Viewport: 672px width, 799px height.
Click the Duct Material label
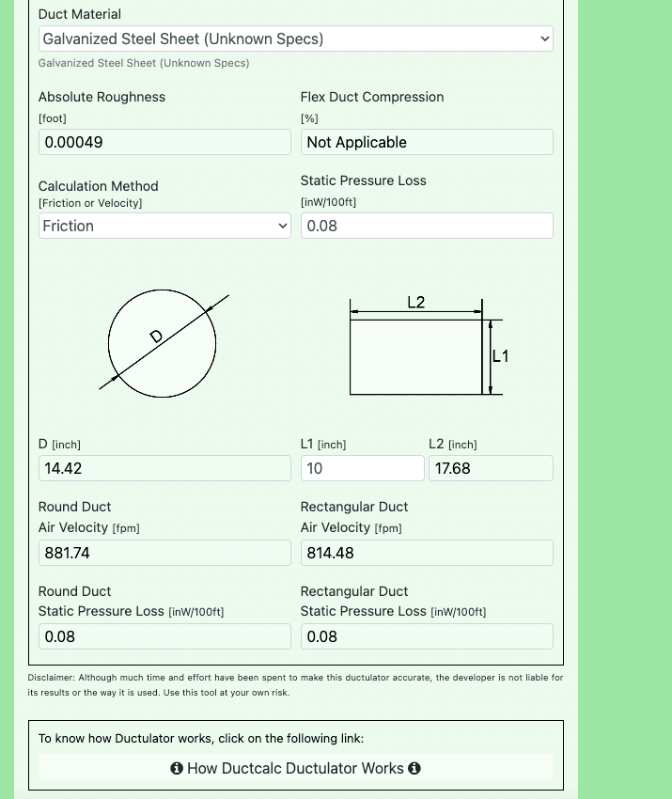[80, 14]
